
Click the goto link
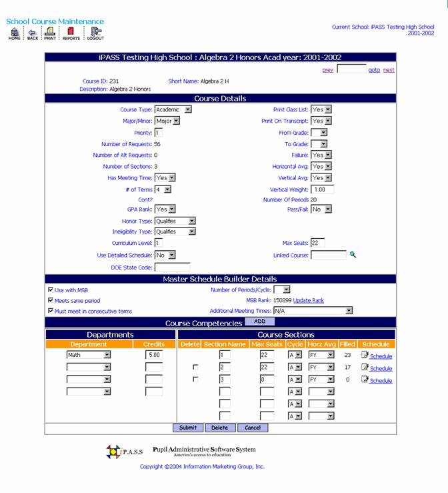(x=374, y=70)
